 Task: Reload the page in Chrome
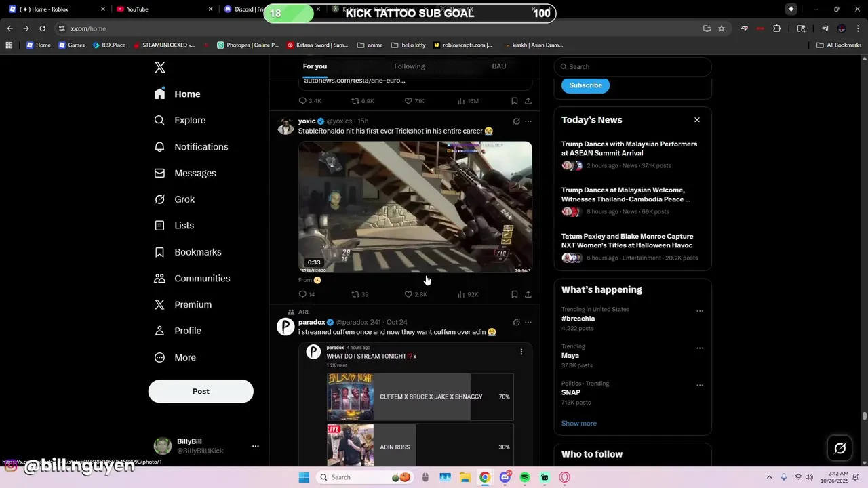pyautogui.click(x=42, y=28)
